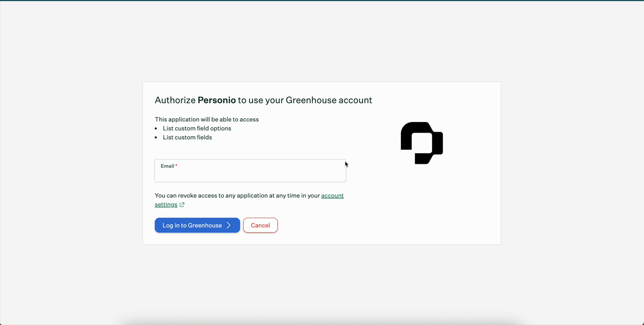Click the Log in to Greenhouse button

[197, 225]
